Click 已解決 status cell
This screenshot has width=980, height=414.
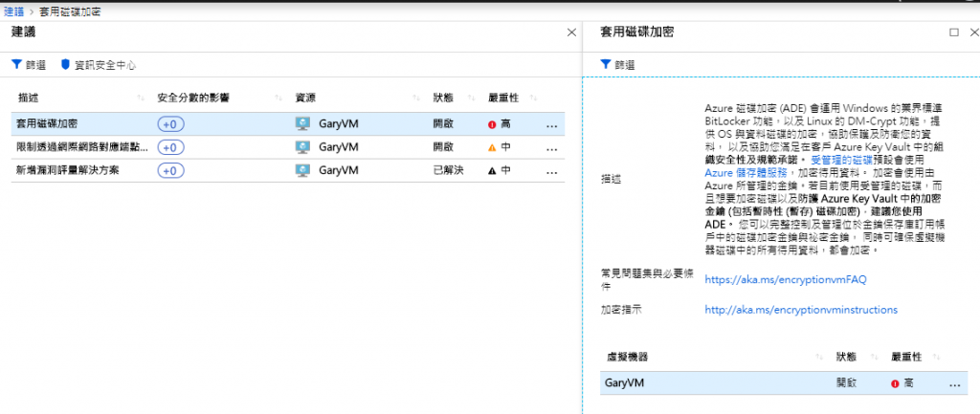click(x=448, y=170)
